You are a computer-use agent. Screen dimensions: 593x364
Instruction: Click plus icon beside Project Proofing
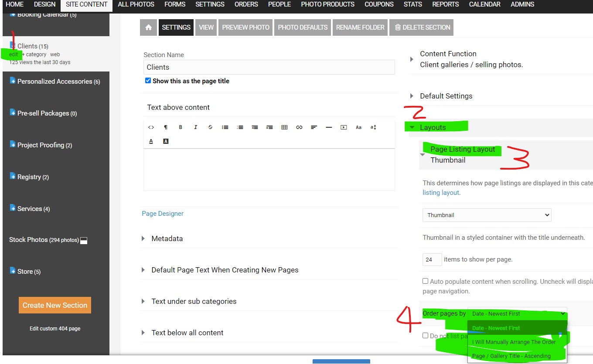tap(13, 144)
